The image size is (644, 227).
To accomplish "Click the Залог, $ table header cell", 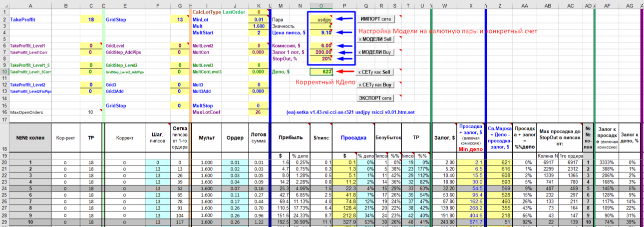I will pos(444,137).
